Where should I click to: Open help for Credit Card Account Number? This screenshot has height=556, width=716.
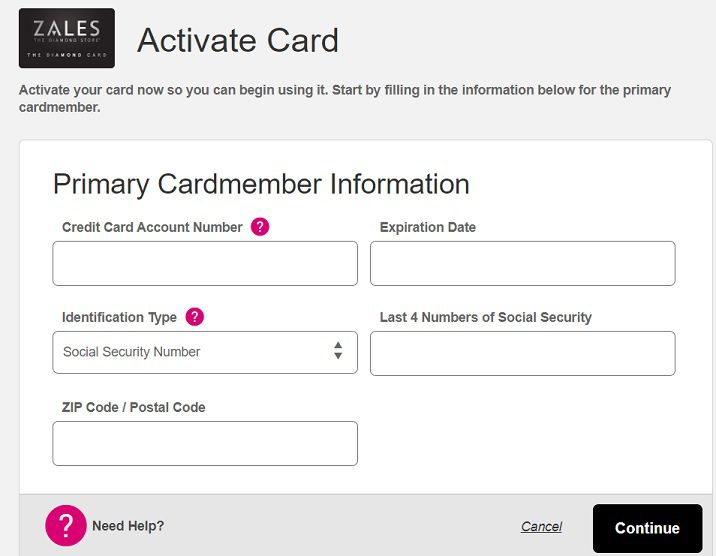point(260,227)
